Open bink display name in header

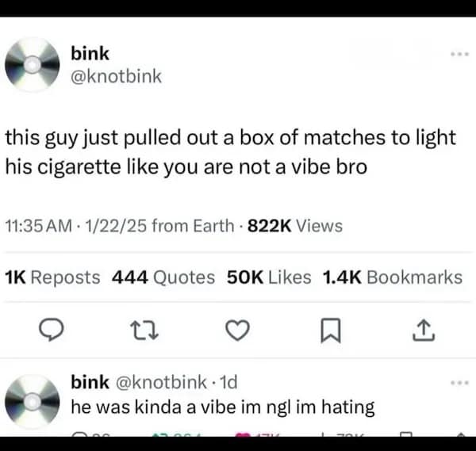[90, 53]
